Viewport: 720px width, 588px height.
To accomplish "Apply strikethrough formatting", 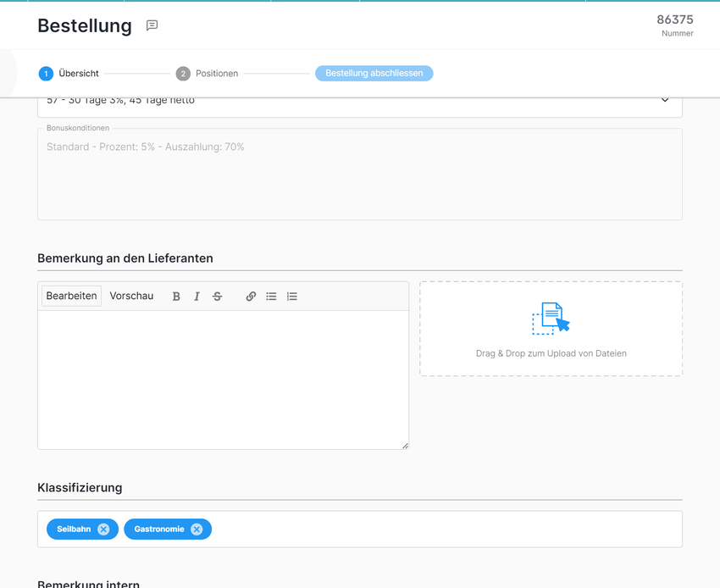I will point(218,297).
